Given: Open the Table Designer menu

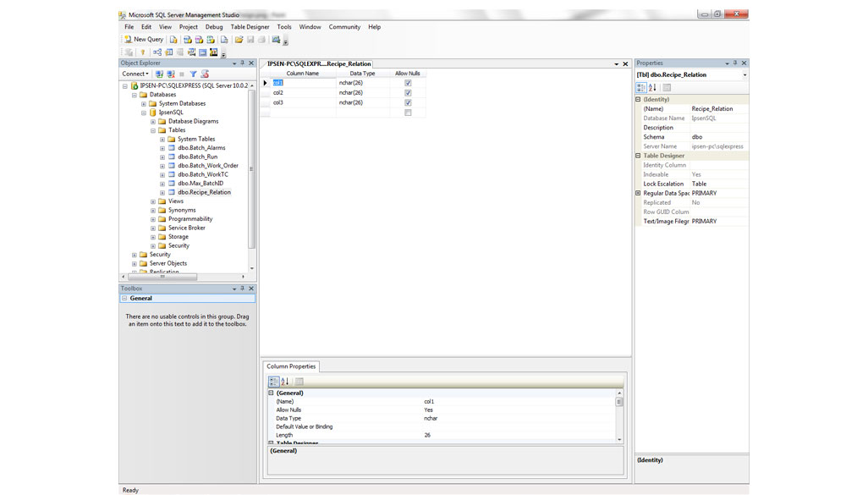Looking at the screenshot, I should pyautogui.click(x=250, y=27).
